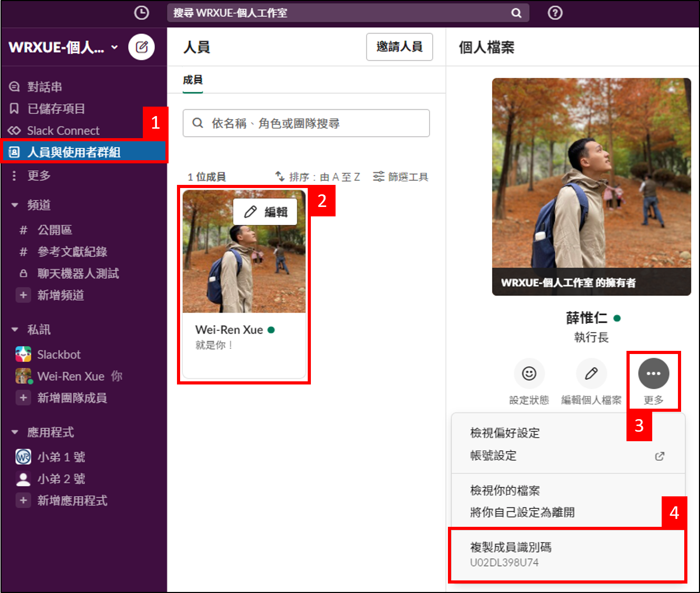Open the 聊天機器人測試 private channel
Viewport: 700px width, 593px height.
(x=83, y=274)
